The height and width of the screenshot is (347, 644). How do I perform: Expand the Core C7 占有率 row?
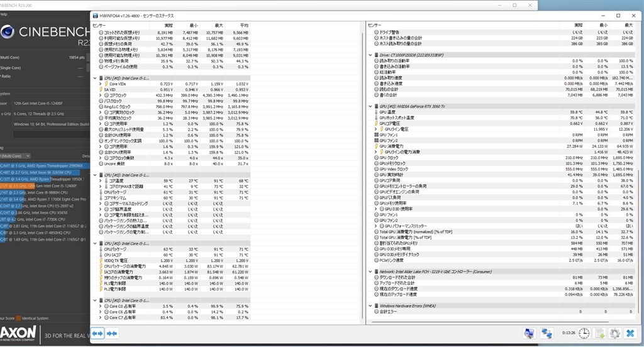coord(101,318)
